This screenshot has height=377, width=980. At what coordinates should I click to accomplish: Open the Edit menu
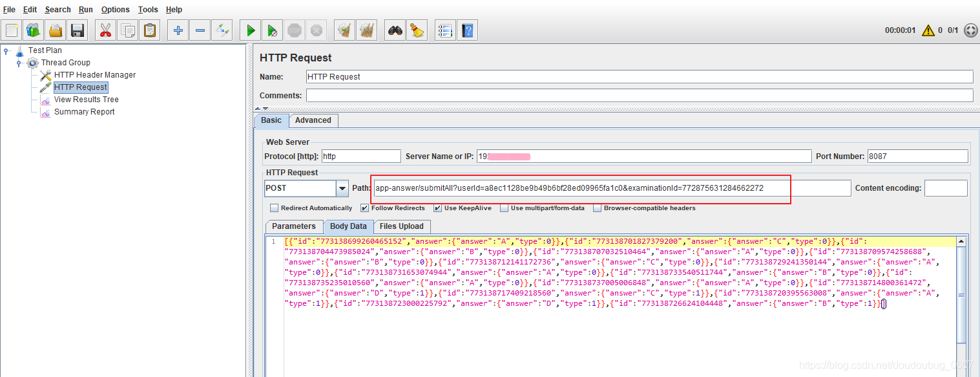pos(30,10)
